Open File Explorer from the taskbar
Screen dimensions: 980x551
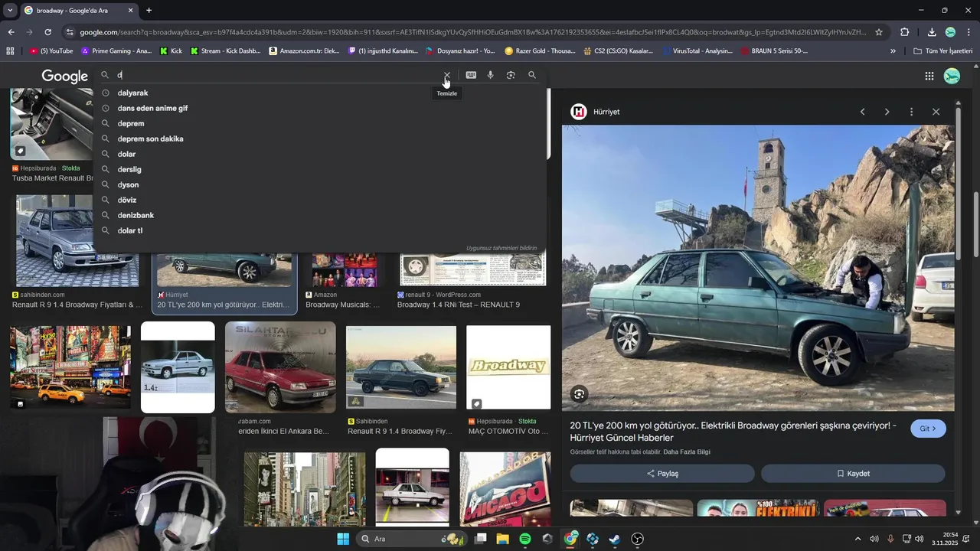[x=502, y=539]
